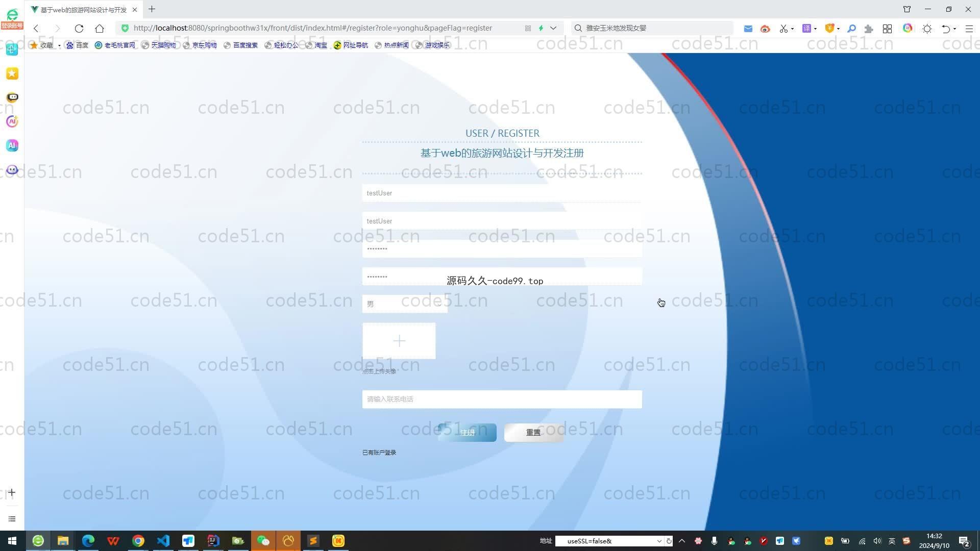The width and height of the screenshot is (980, 551).
Task: Open the Windows Start menu
Action: 12,541
